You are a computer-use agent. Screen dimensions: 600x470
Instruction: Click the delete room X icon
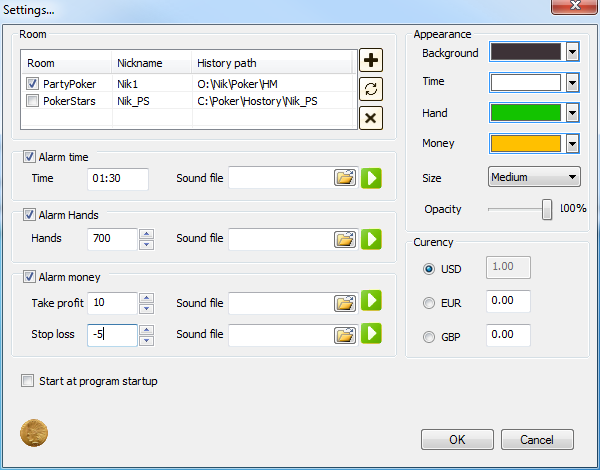pyautogui.click(x=371, y=117)
